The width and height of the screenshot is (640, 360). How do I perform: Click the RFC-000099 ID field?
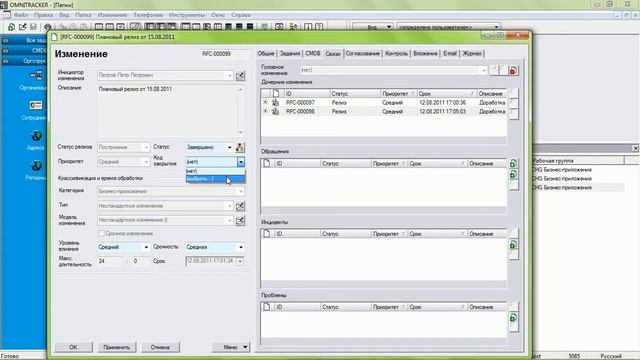coord(224,54)
